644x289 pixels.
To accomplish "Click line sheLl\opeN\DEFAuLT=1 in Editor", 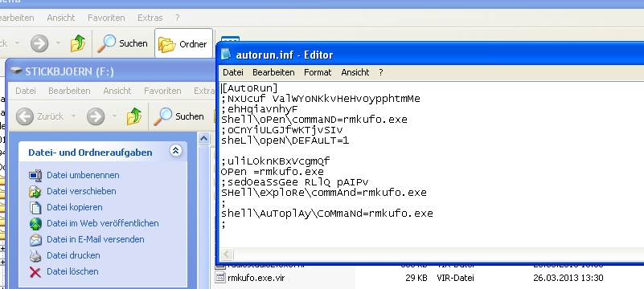I will [285, 140].
